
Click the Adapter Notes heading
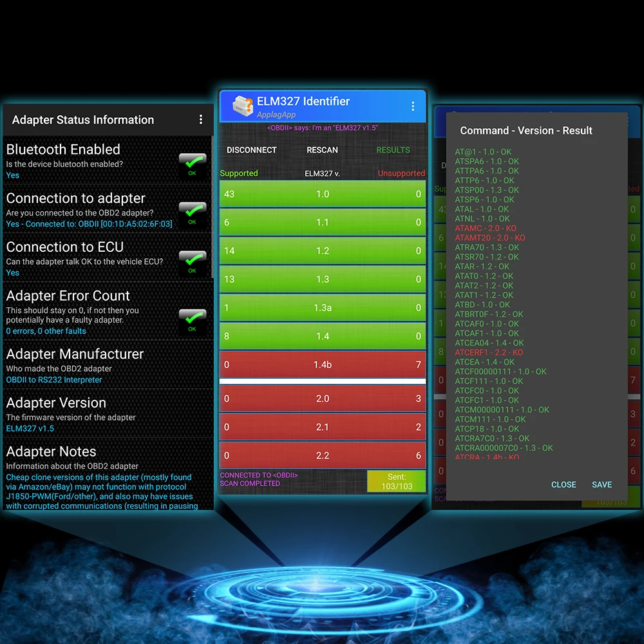pyautogui.click(x=51, y=452)
